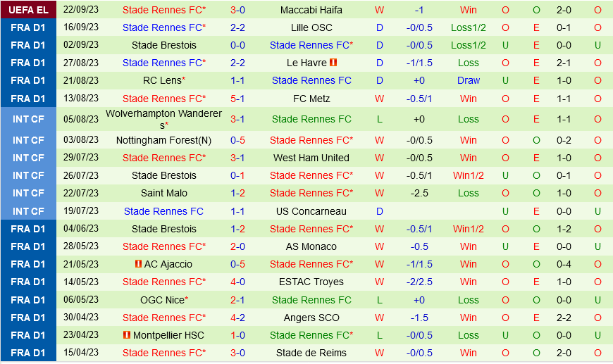
Task: Open the US Concarneau team link
Action: point(311,211)
